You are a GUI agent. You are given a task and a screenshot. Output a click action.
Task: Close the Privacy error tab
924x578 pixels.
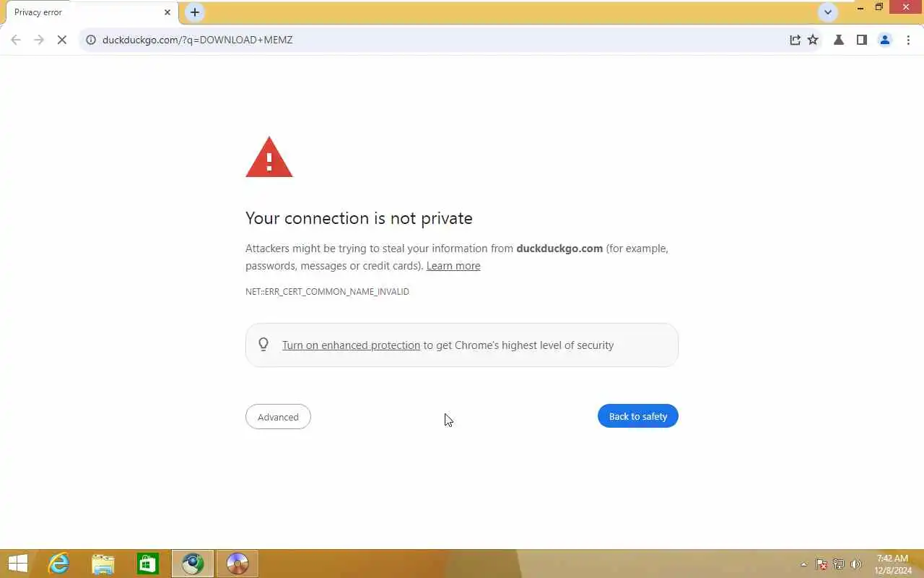tap(167, 12)
